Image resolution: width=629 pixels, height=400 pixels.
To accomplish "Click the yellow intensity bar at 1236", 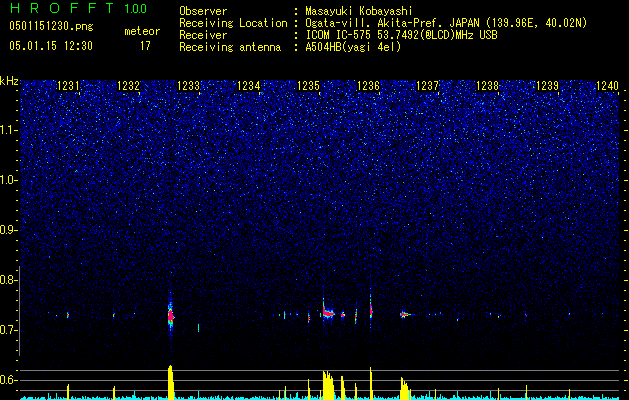I will tap(371, 383).
